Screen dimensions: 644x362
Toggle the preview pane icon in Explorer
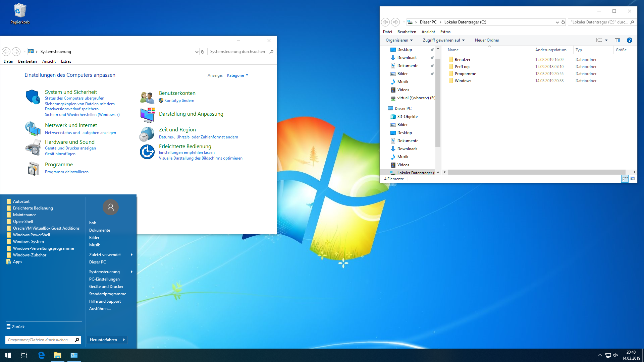(x=618, y=40)
